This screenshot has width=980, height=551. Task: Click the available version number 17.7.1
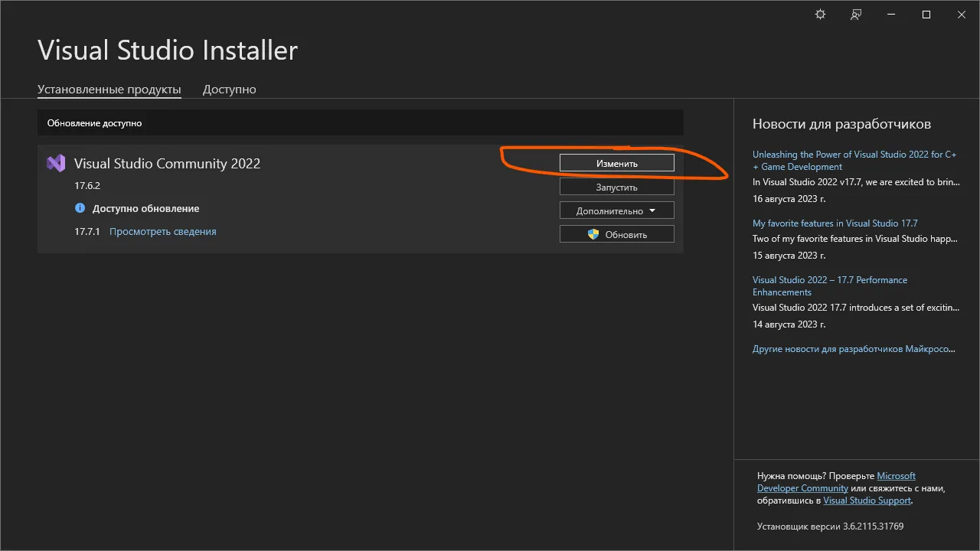click(x=87, y=231)
